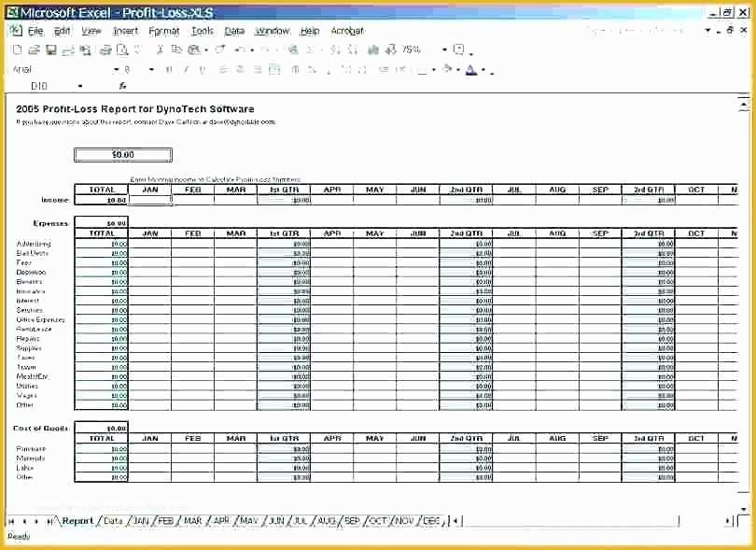Click the Insert Function fx button
Screen dimensions: 756x550
coord(123,86)
